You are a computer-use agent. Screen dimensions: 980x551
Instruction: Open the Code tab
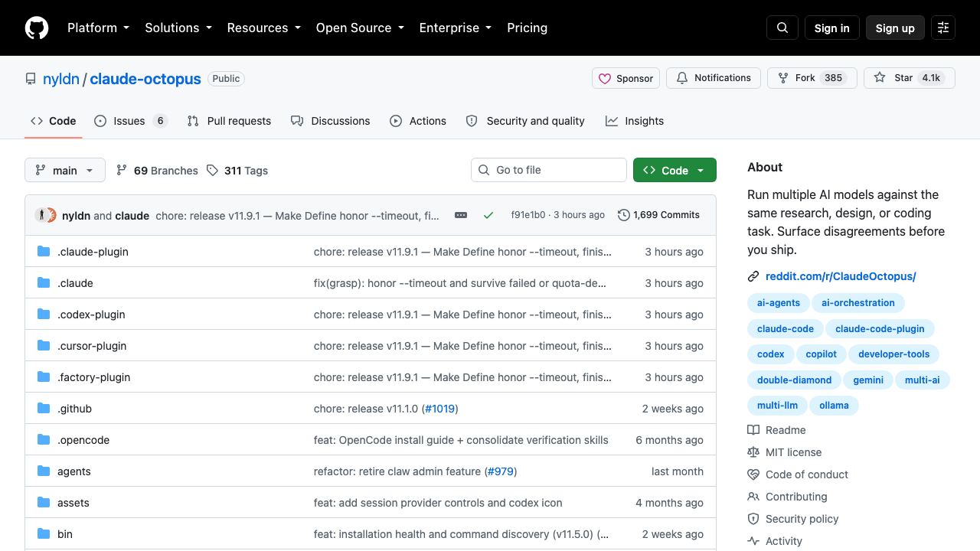click(53, 121)
